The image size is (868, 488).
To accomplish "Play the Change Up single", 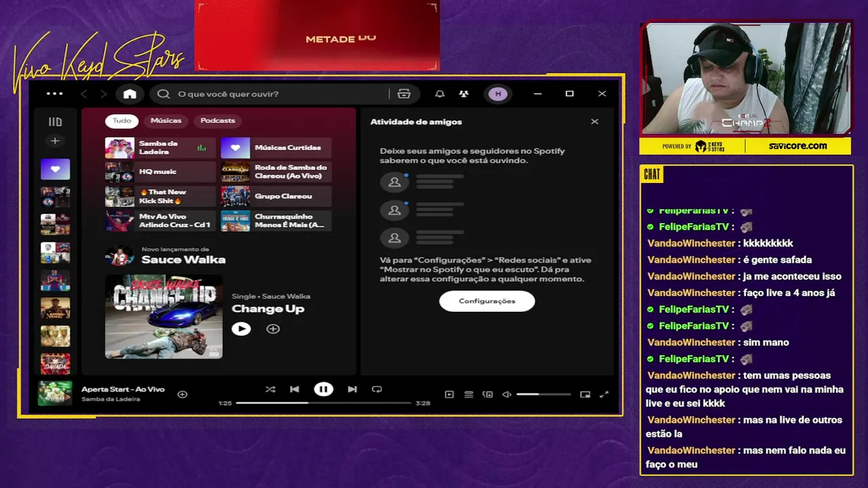I will coord(241,329).
